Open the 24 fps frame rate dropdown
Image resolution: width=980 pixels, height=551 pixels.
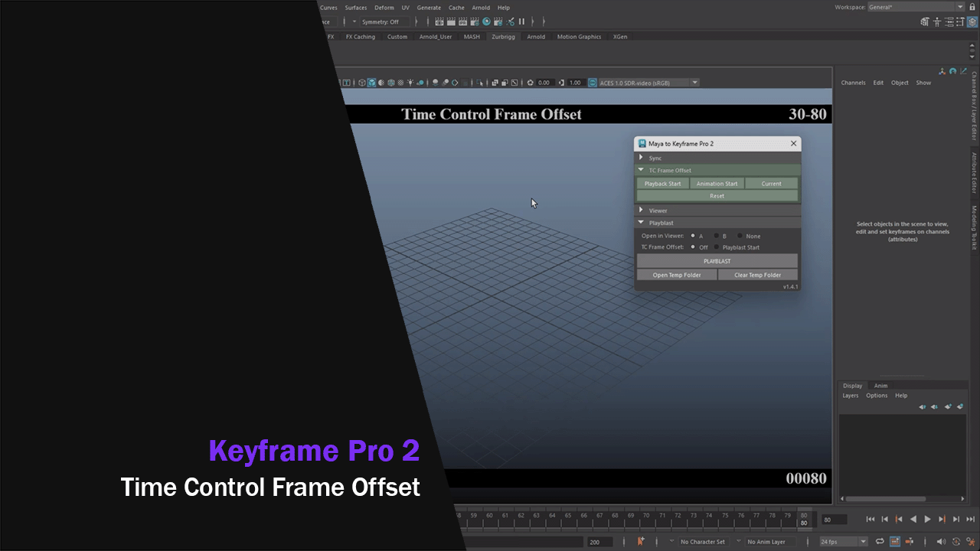coord(843,542)
